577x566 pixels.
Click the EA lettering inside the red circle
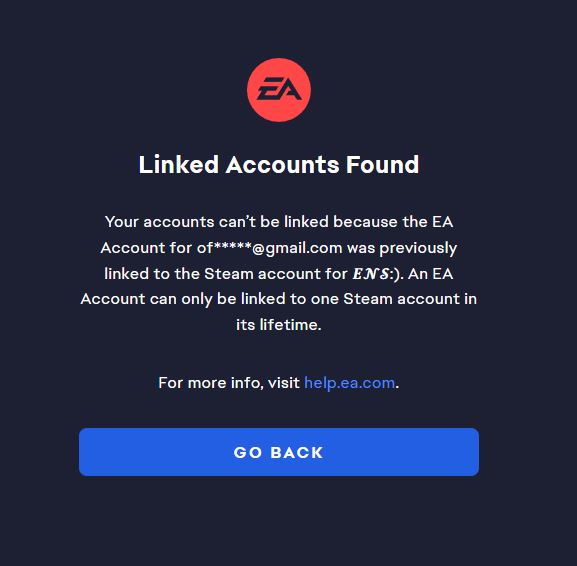(279, 89)
